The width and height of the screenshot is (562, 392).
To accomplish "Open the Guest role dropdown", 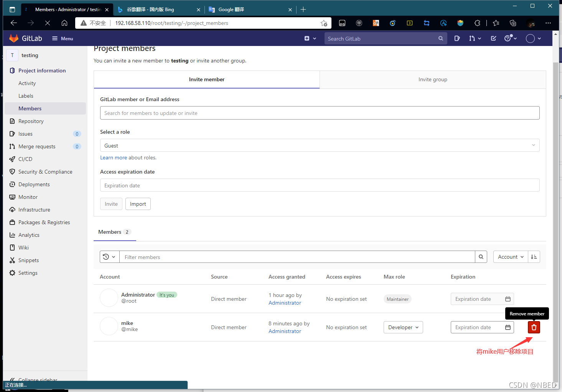I will point(320,145).
